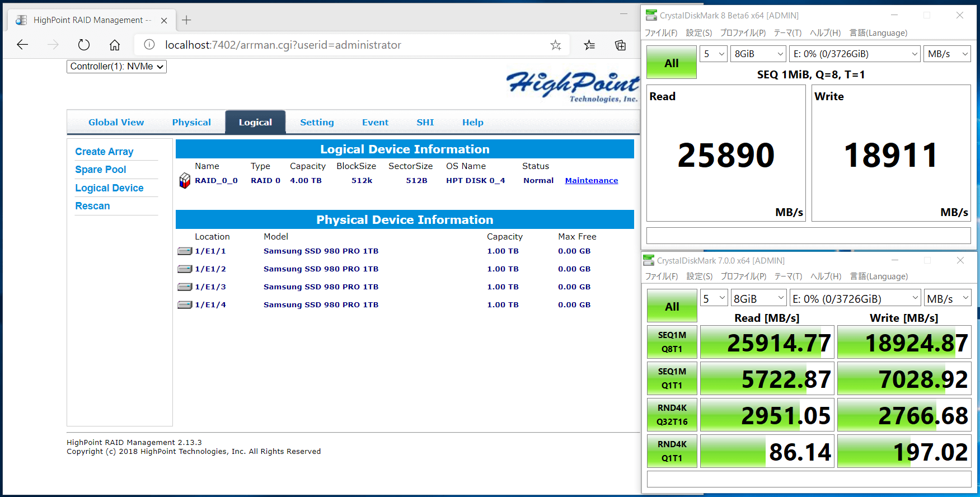This screenshot has height=497, width=980.
Task: Click the Rescan link
Action: [92, 206]
